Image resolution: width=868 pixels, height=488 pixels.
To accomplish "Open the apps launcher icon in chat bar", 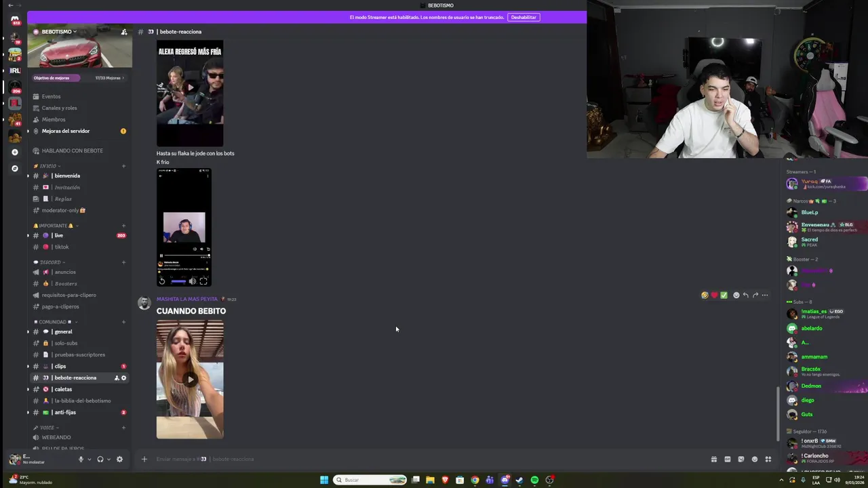I will 768,459.
